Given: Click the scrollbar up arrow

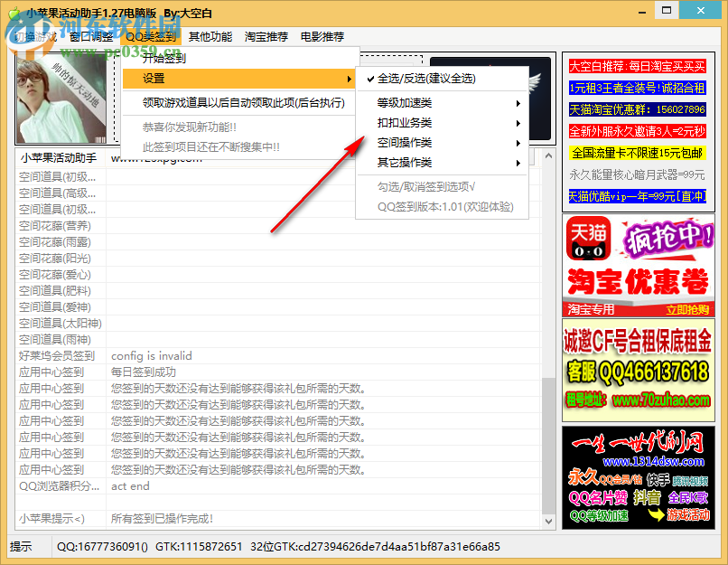Looking at the screenshot, I should [548, 156].
